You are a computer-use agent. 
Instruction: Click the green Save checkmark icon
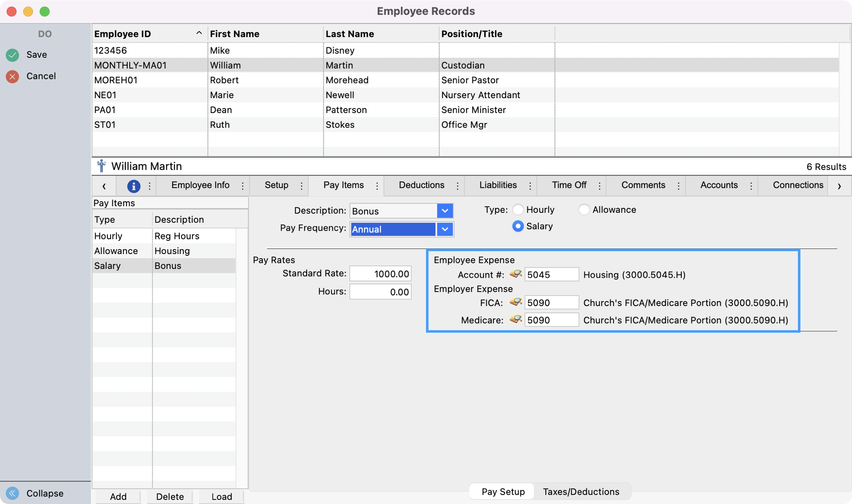pyautogui.click(x=12, y=55)
